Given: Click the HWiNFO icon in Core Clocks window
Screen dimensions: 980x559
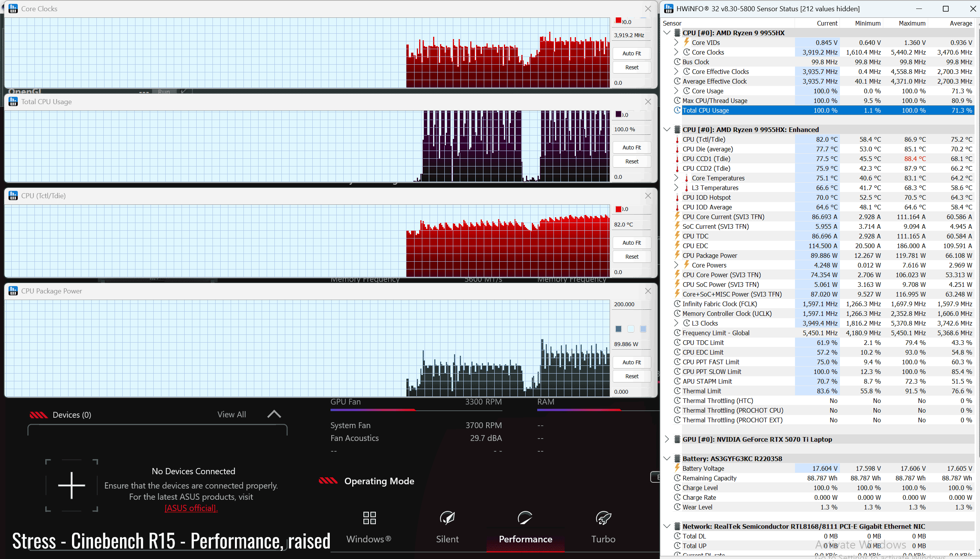Looking at the screenshot, I should click(x=13, y=9).
